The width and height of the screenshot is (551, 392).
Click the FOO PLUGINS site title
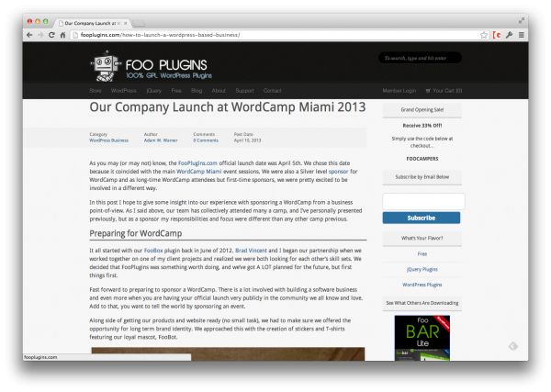tap(166, 65)
